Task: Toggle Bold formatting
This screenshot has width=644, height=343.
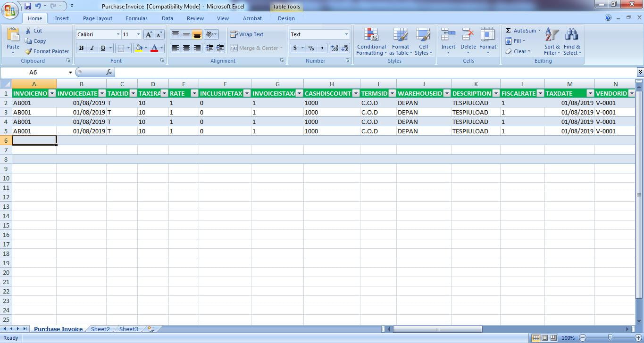Action: point(81,48)
